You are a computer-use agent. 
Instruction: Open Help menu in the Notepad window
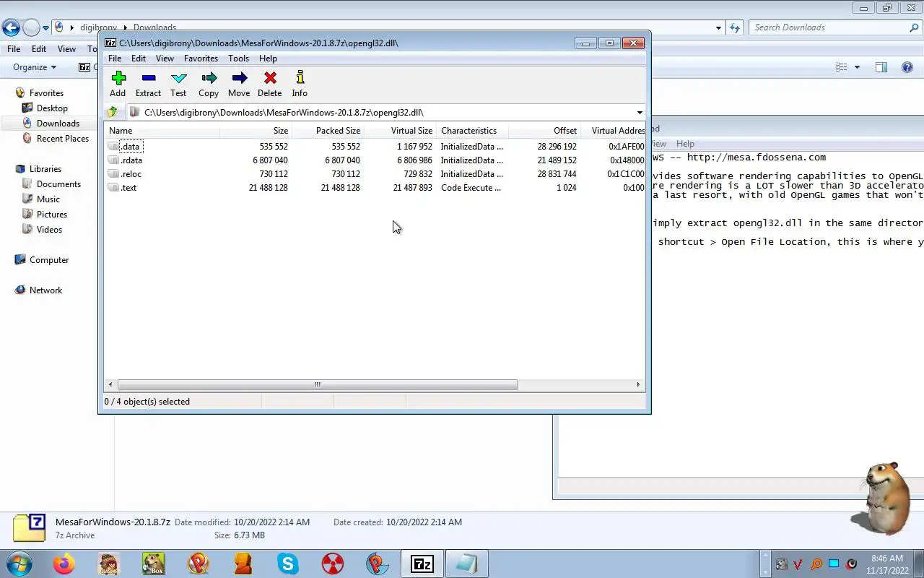(685, 144)
